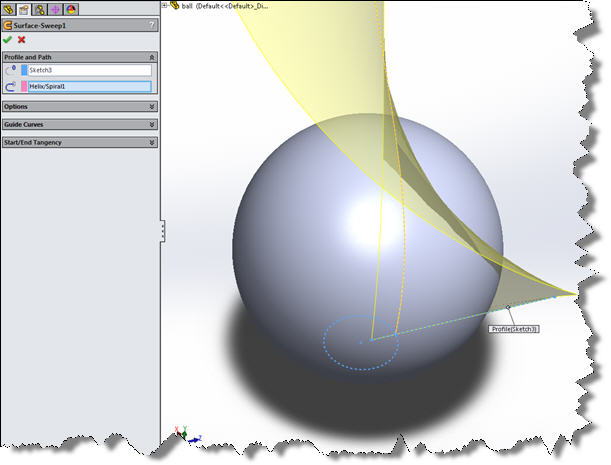Open the DisplayManager color sphere tab
Screen dimensions: 611x465
click(x=72, y=8)
